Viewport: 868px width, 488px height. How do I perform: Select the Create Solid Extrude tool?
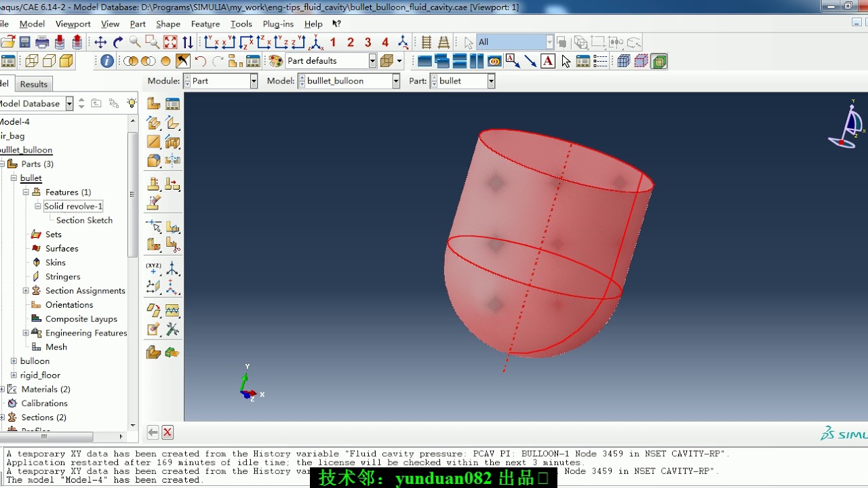pyautogui.click(x=154, y=123)
